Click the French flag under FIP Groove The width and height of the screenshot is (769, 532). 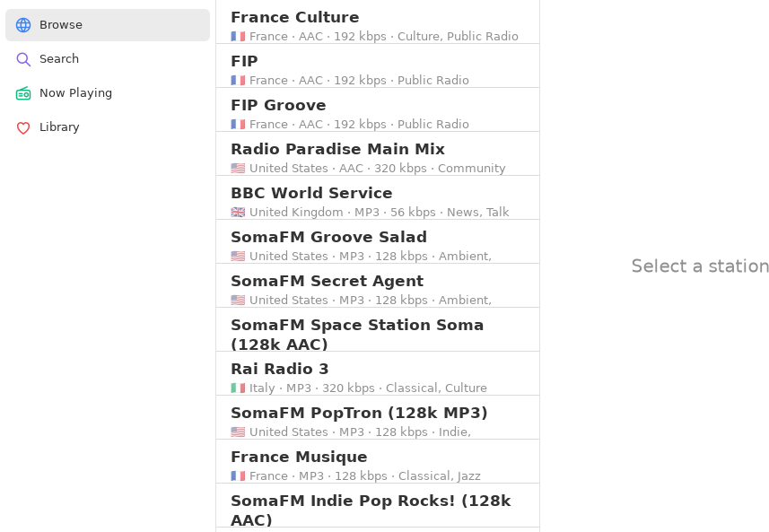pos(238,124)
